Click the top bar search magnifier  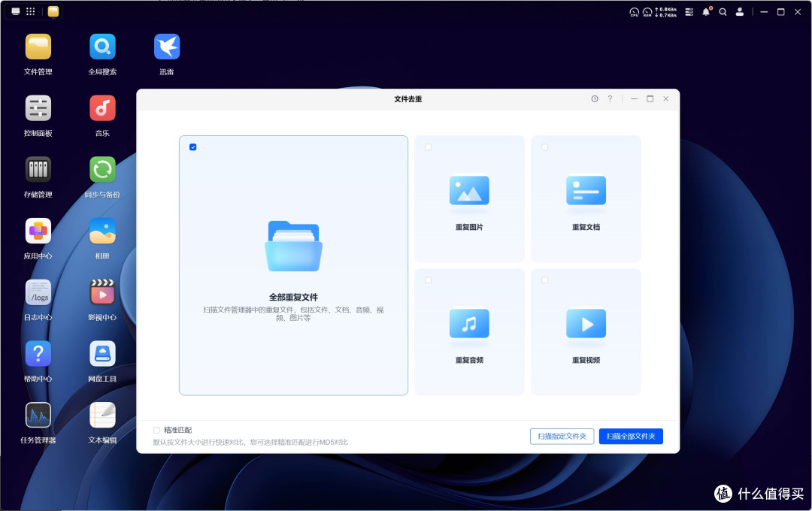pyautogui.click(x=723, y=11)
